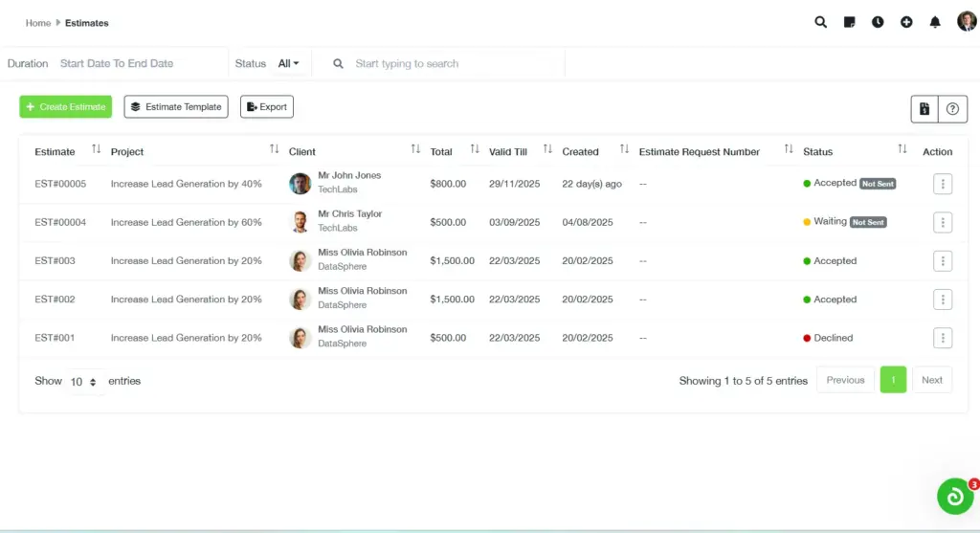The image size is (980, 533).
Task: Open estimate EST#003
Action: tap(55, 261)
